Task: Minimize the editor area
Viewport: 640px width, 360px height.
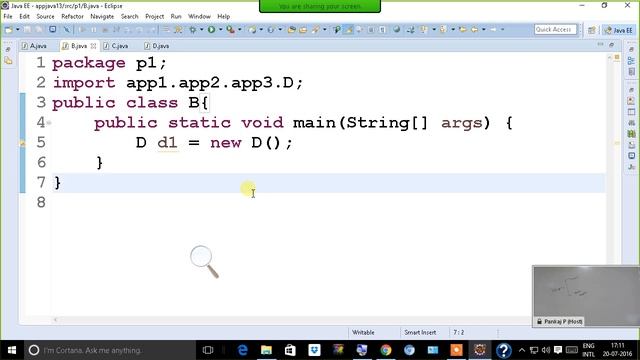Action: click(x=600, y=44)
